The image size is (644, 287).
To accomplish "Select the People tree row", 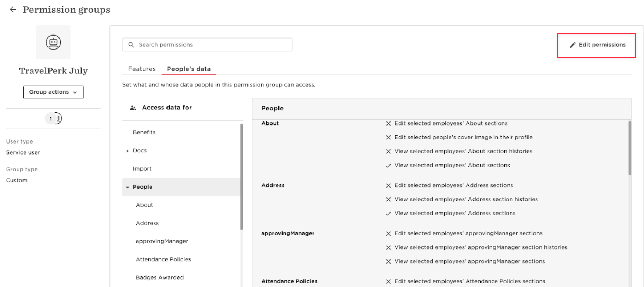I will tap(181, 187).
